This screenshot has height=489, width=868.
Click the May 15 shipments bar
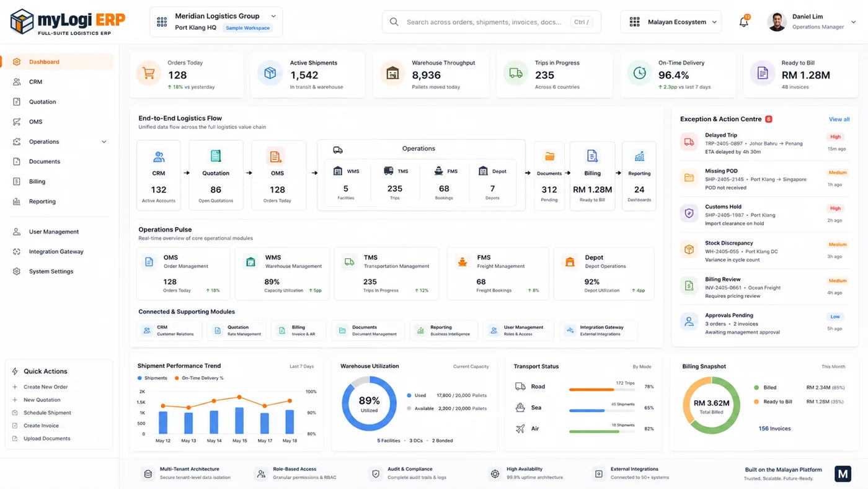pyautogui.click(x=239, y=421)
